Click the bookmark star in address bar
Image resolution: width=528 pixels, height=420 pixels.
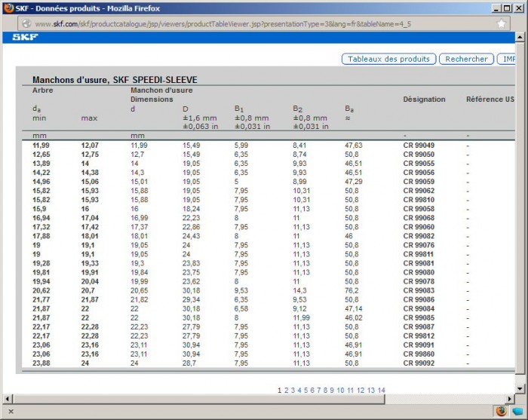tap(501, 23)
